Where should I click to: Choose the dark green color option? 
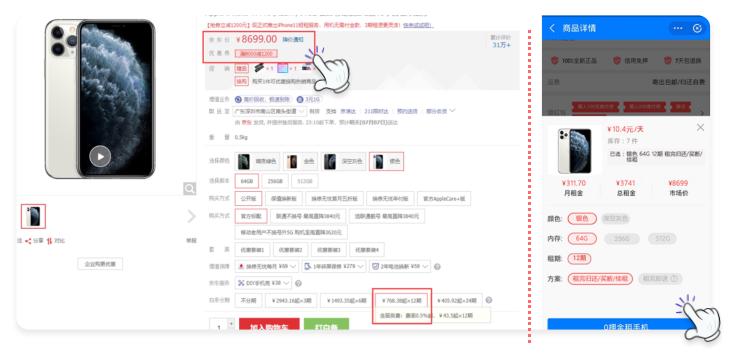coord(257,162)
